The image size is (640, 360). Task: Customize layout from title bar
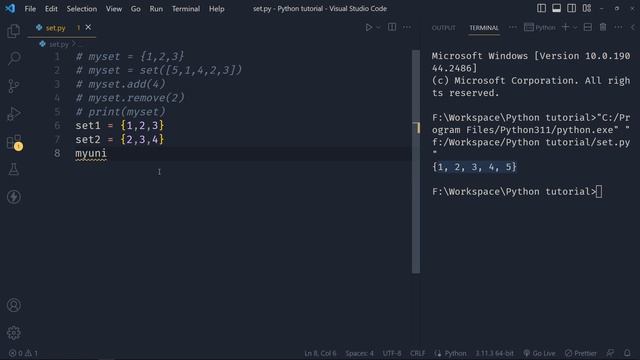point(587,8)
